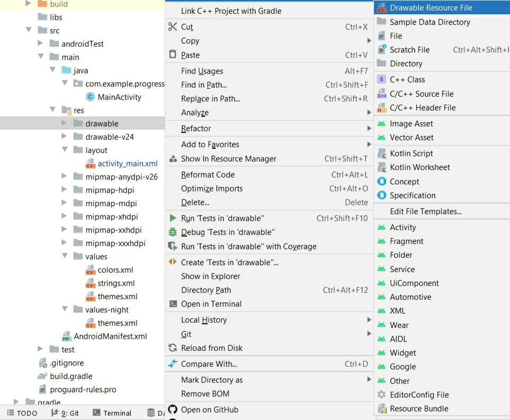Open the Copy submenu

(x=270, y=41)
